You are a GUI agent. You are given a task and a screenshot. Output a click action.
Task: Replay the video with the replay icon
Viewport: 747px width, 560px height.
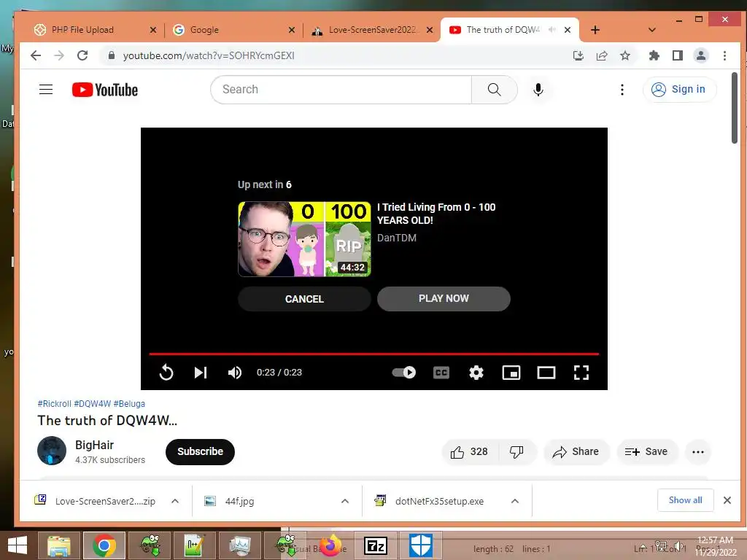click(166, 372)
